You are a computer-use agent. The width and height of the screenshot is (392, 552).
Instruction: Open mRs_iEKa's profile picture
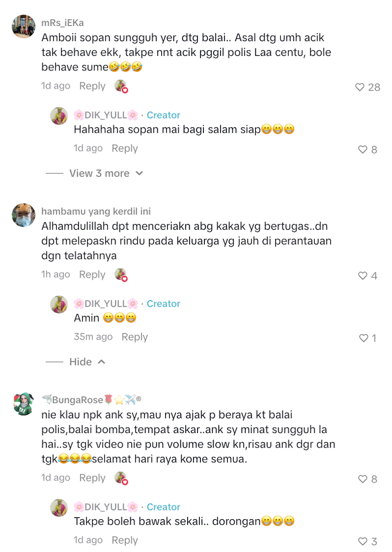(24, 26)
